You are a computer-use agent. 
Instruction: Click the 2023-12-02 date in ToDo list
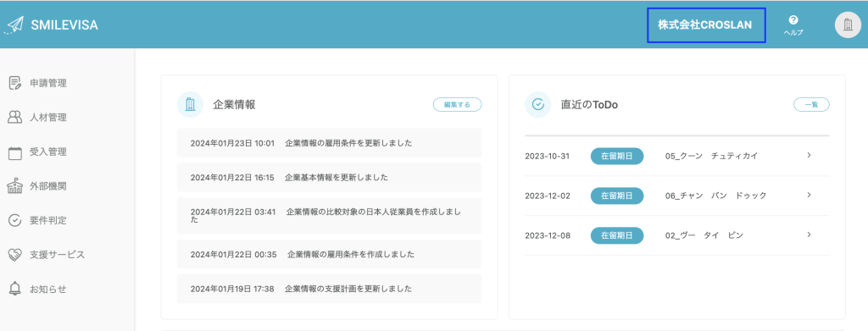(x=547, y=196)
